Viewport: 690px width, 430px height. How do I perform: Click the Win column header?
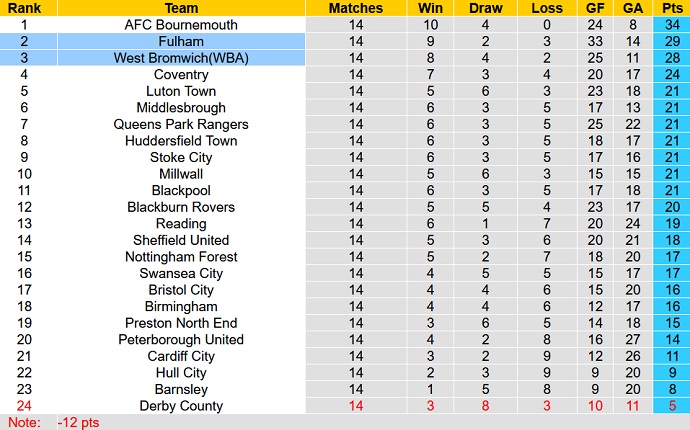pos(431,8)
